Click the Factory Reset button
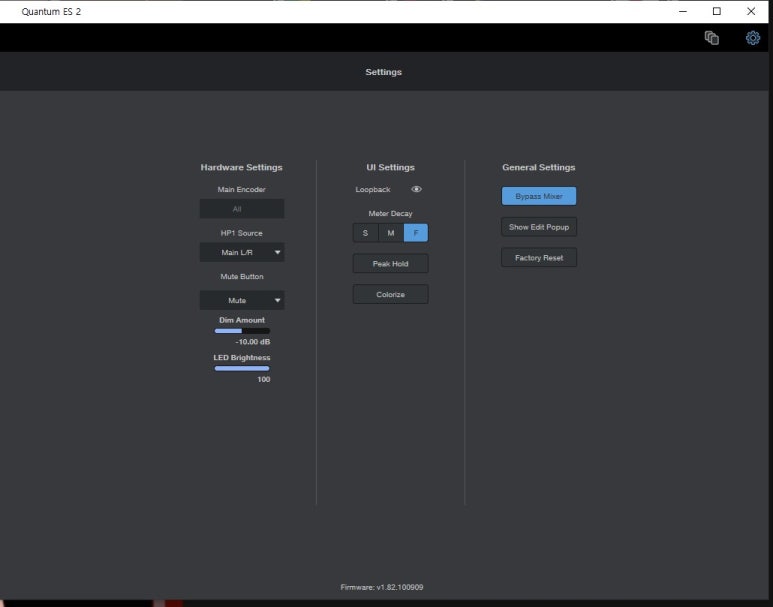 [x=539, y=257]
